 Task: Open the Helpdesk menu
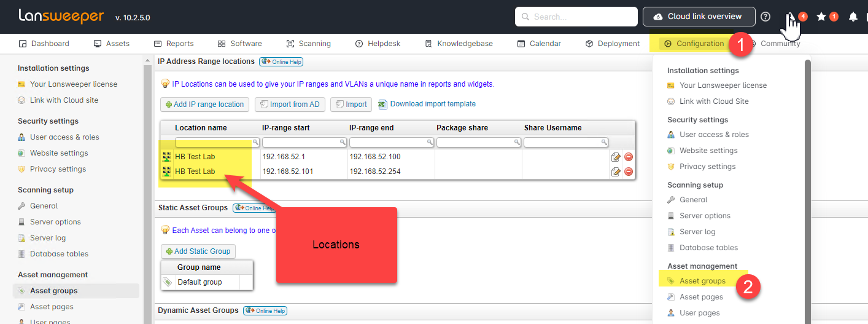(x=378, y=44)
